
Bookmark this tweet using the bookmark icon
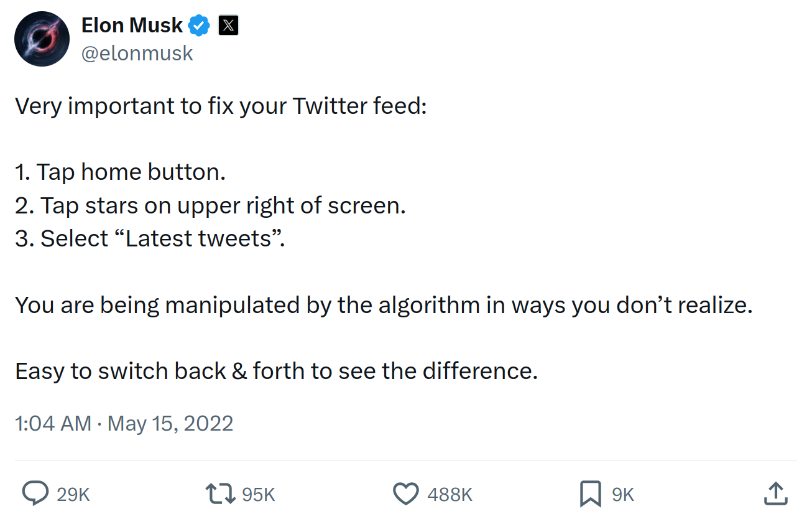590,494
